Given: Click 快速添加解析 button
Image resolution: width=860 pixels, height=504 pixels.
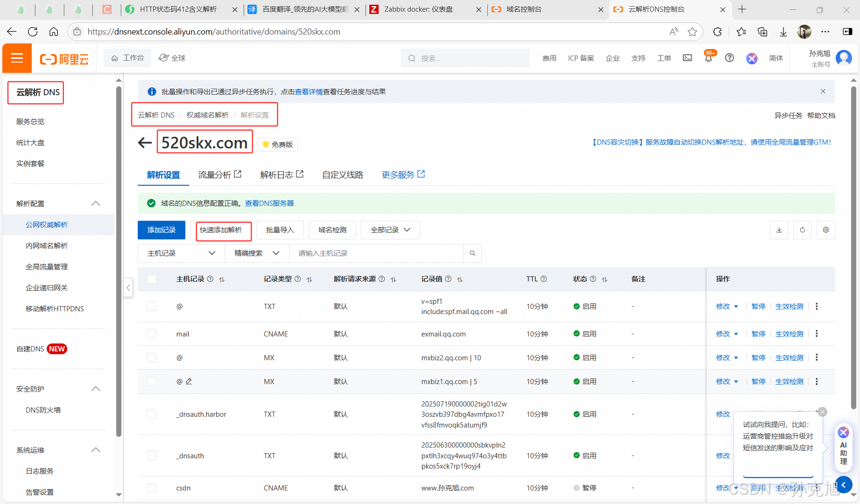Looking at the screenshot, I should pos(221,230).
